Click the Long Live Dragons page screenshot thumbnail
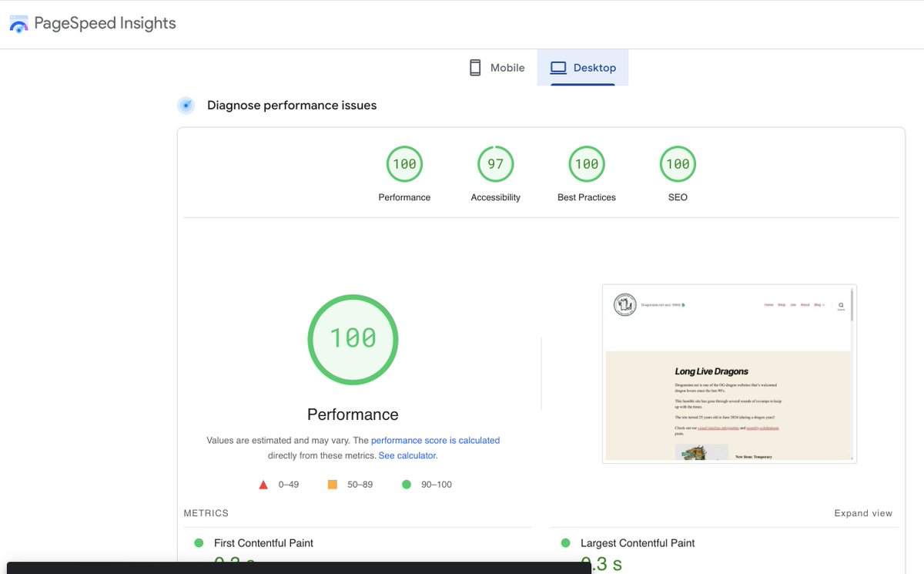Screen dimensions: 924x574 click(x=729, y=373)
